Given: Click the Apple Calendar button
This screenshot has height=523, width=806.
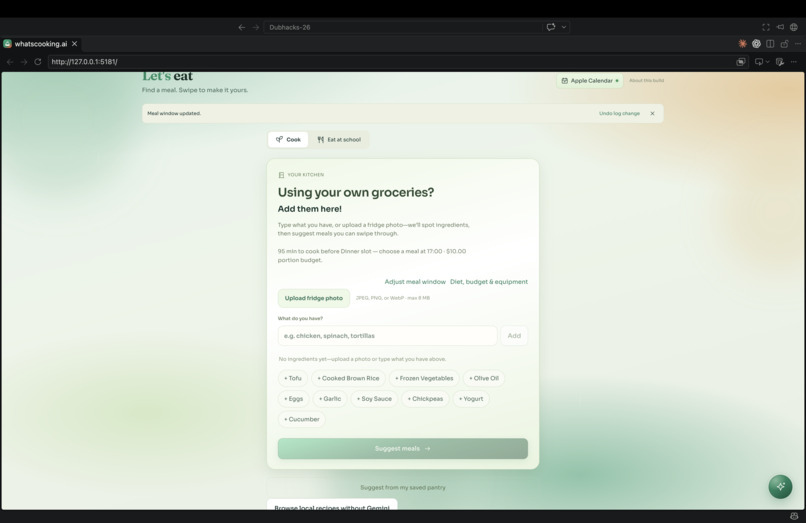Looking at the screenshot, I should 590,81.
